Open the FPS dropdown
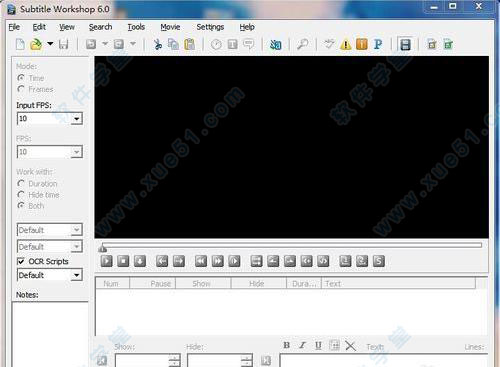This screenshot has width=500, height=367. (x=77, y=152)
